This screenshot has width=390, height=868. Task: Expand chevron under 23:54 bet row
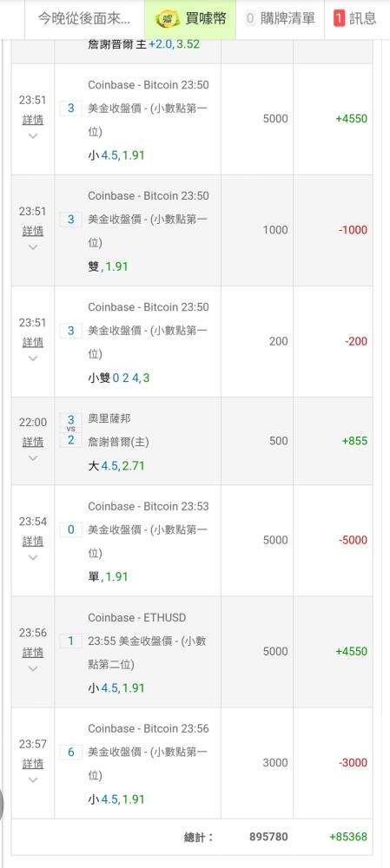[x=33, y=557]
